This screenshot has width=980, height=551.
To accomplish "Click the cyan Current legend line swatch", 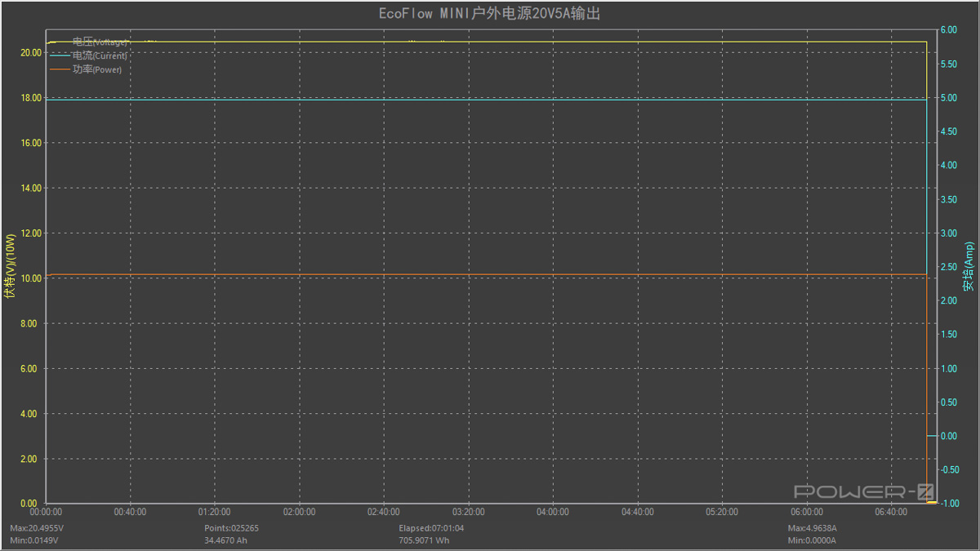I will point(60,56).
